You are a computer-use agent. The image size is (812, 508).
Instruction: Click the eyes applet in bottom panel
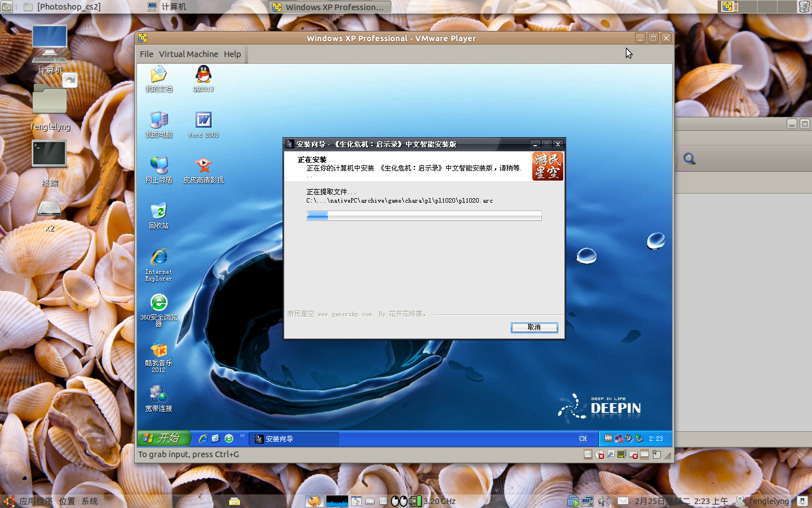tap(399, 501)
